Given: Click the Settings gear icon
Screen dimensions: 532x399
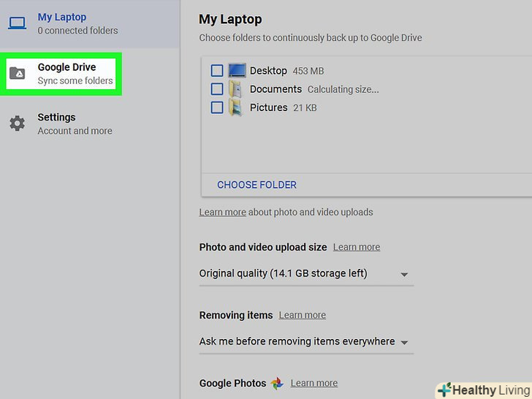Looking at the screenshot, I should click(x=17, y=123).
